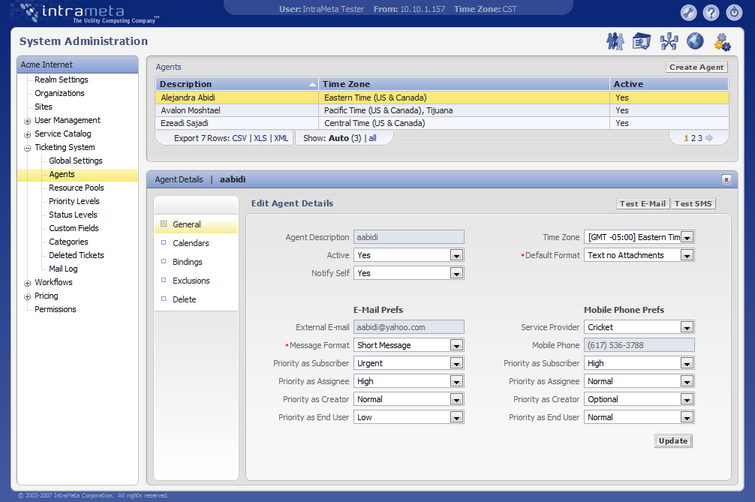Collapse the Ticketing System tree node
The image size is (755, 502).
tap(27, 148)
